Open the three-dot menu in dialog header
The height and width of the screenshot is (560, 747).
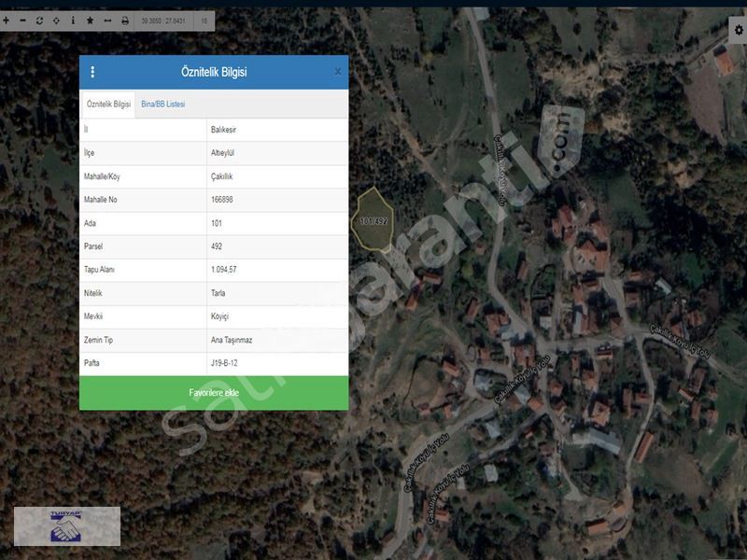[92, 72]
